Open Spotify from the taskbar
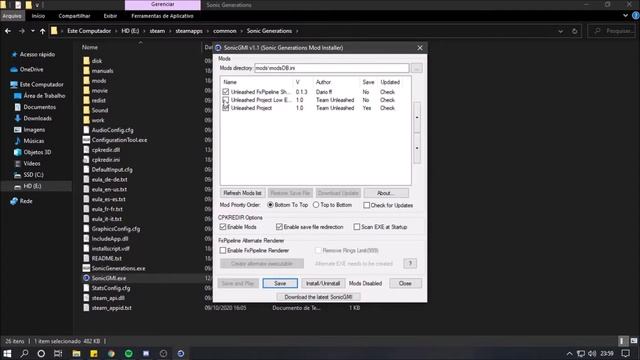 tap(129, 353)
